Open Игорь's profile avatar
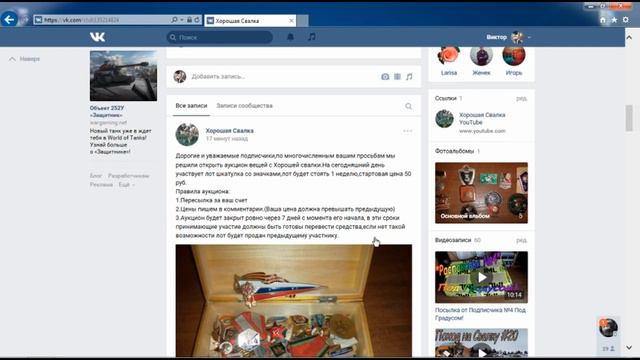640x360 pixels. pos(514,55)
